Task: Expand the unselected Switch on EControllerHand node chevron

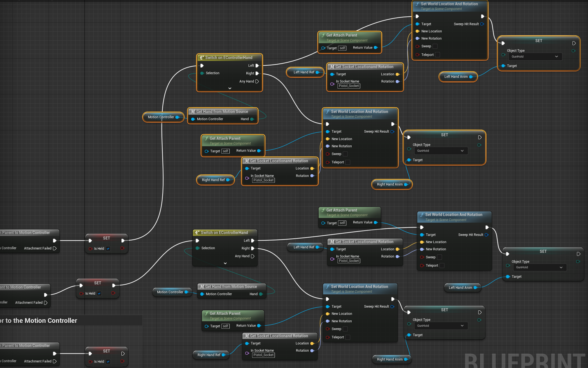Action: [225, 263]
